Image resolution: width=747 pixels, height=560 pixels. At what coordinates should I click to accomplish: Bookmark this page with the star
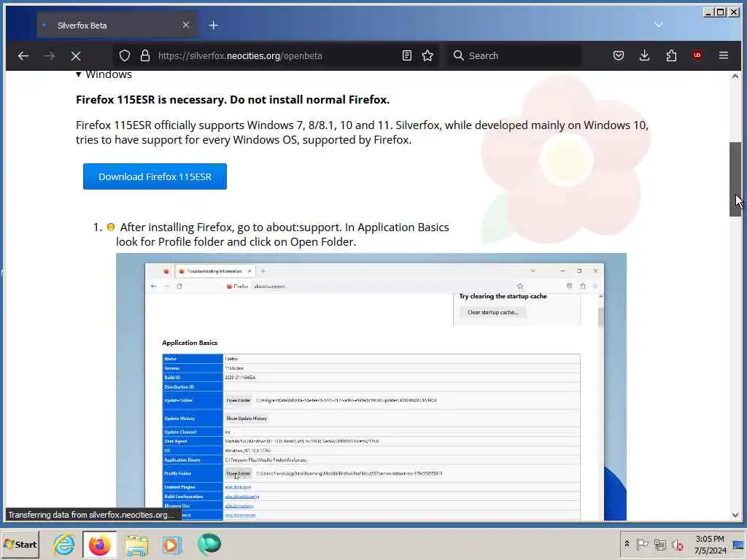(427, 55)
